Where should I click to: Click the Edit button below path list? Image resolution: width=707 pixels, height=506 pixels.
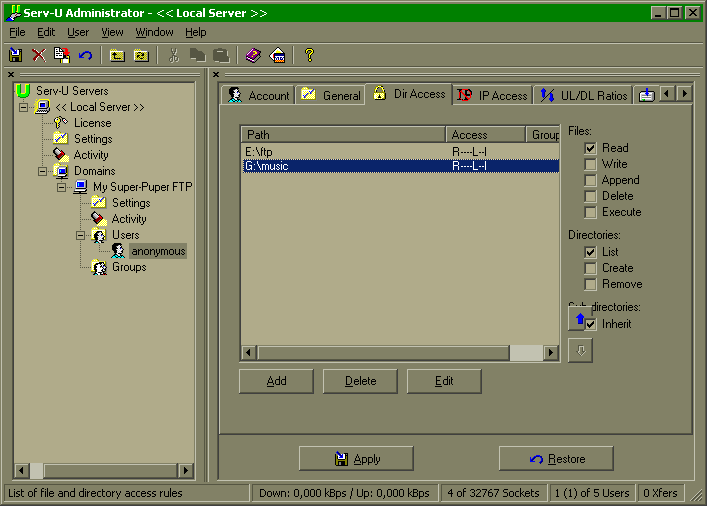(x=444, y=381)
